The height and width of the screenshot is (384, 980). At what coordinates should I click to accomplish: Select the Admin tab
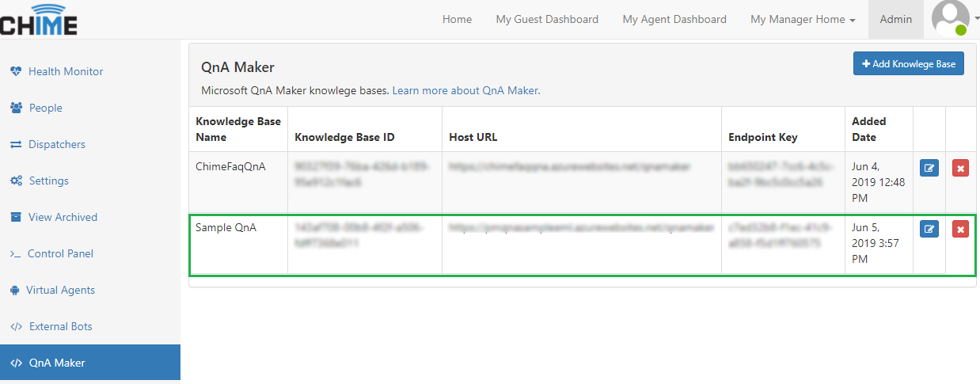(896, 19)
